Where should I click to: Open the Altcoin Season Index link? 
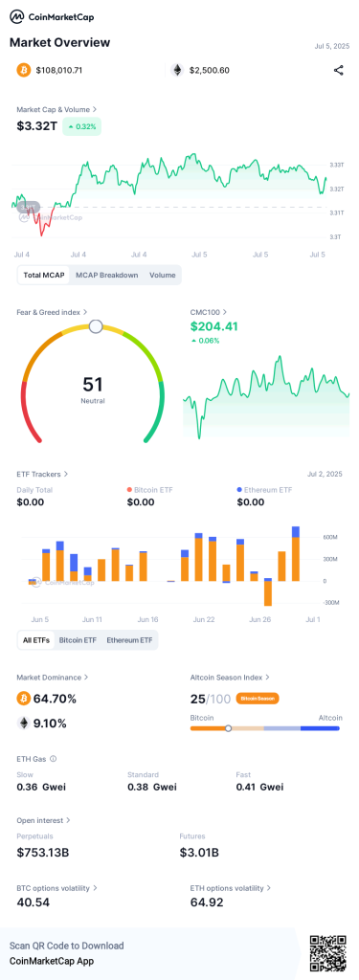point(230,677)
